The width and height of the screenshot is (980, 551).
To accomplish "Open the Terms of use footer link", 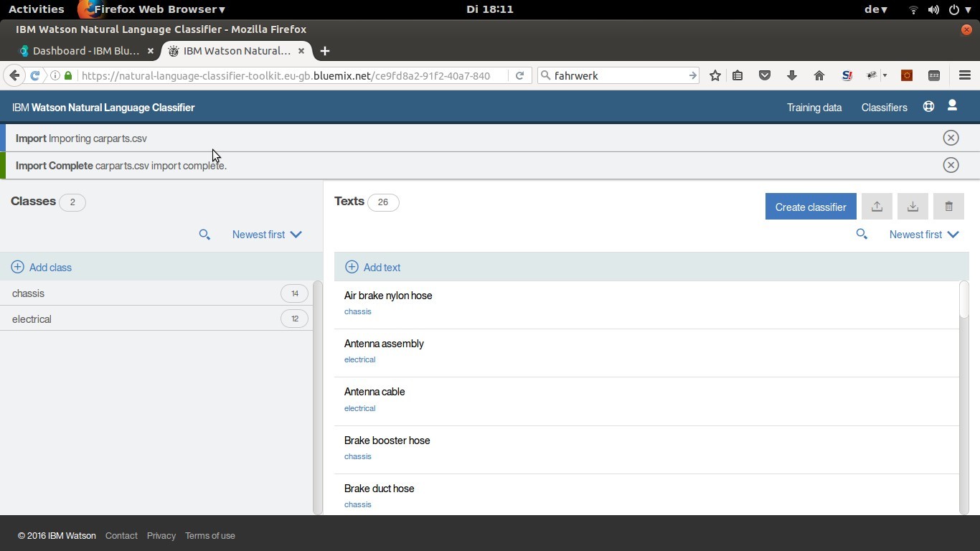I will pos(210,535).
